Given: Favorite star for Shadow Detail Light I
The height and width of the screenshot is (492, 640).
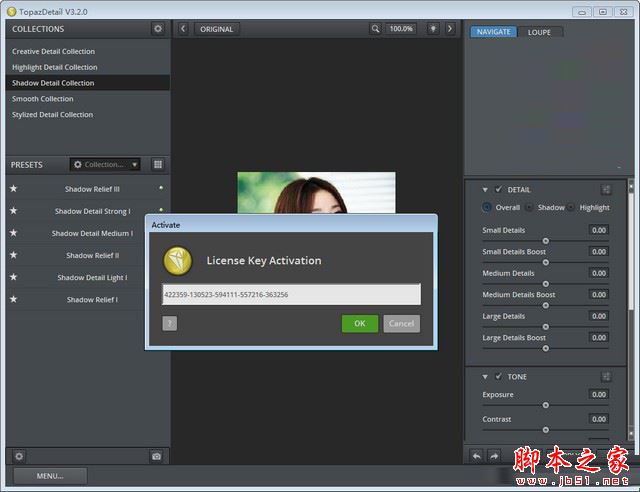Looking at the screenshot, I should pos(13,277).
